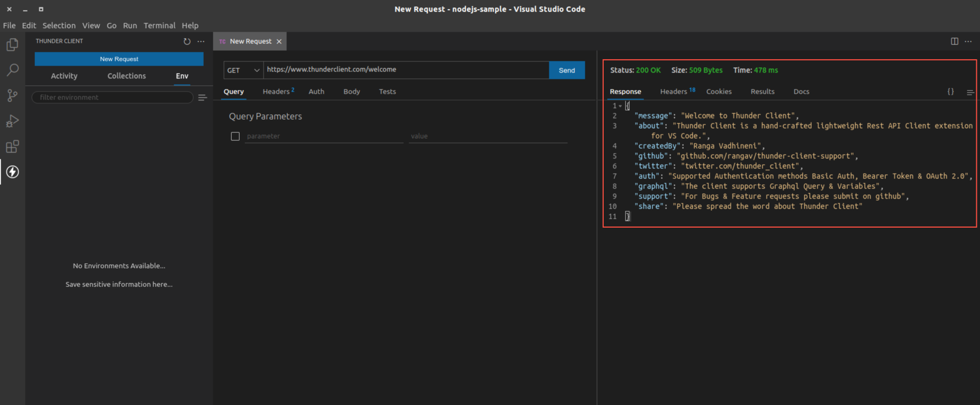Switch to the Docs tab
Screen dimensions: 980x405
tap(801, 92)
